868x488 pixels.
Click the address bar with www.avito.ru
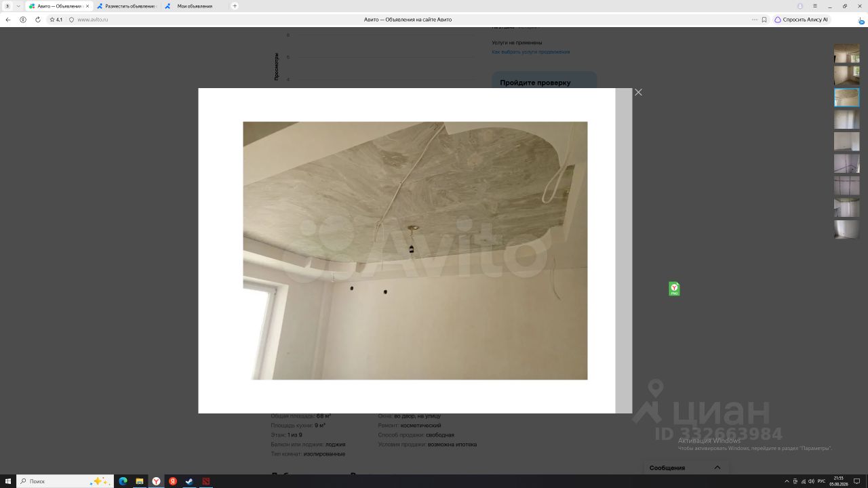tap(407, 20)
